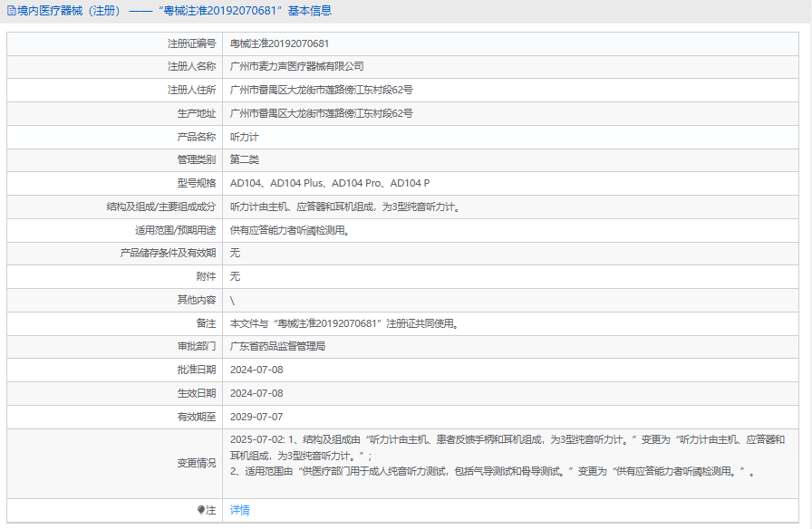The width and height of the screenshot is (812, 529).
Task: Click the document icon in the header
Action: [12, 11]
